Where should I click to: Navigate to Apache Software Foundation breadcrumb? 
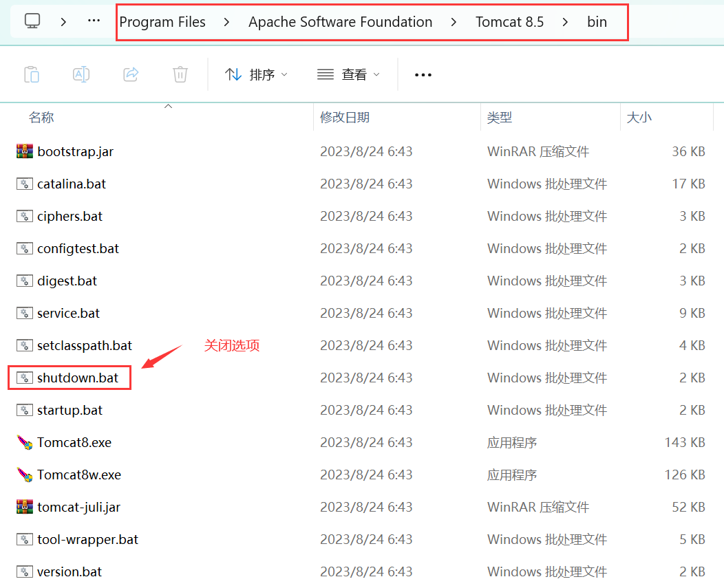pos(340,22)
